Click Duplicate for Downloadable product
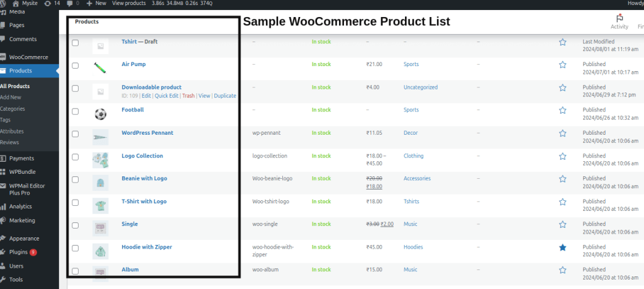The image size is (644, 289). (225, 96)
